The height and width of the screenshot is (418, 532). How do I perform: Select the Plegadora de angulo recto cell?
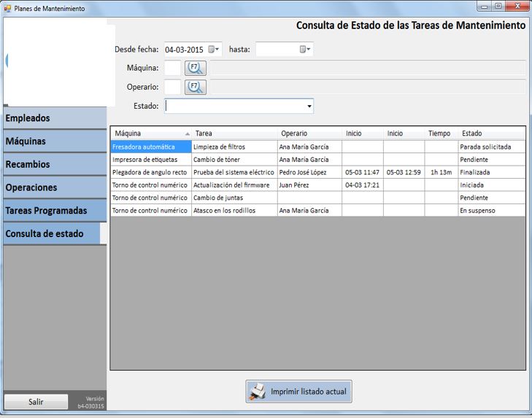pyautogui.click(x=151, y=172)
